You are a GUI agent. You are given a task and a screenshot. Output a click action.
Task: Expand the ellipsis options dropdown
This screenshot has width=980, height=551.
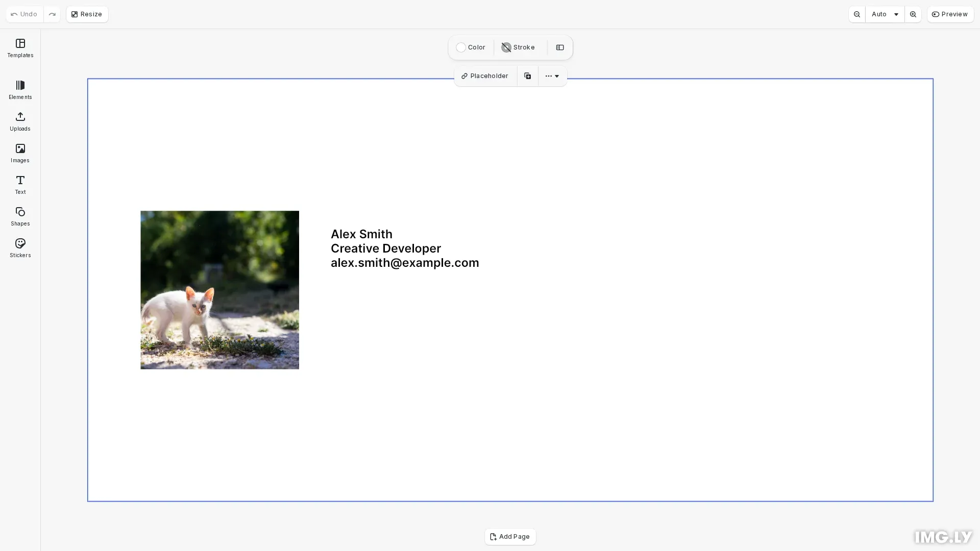[552, 76]
